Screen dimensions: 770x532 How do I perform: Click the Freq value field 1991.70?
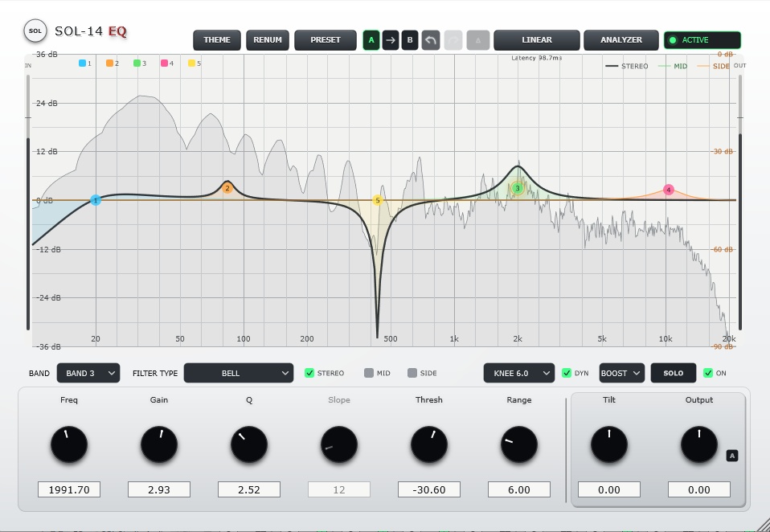[69, 489]
